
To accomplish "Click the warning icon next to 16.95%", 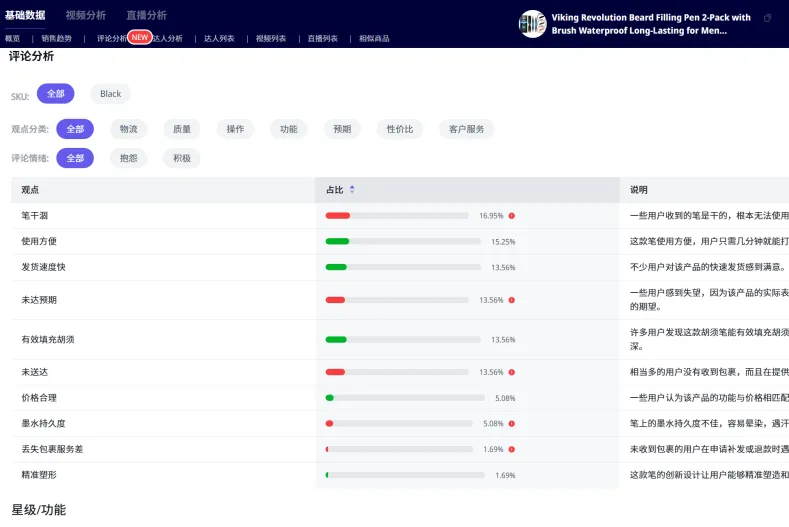I will [x=511, y=216].
